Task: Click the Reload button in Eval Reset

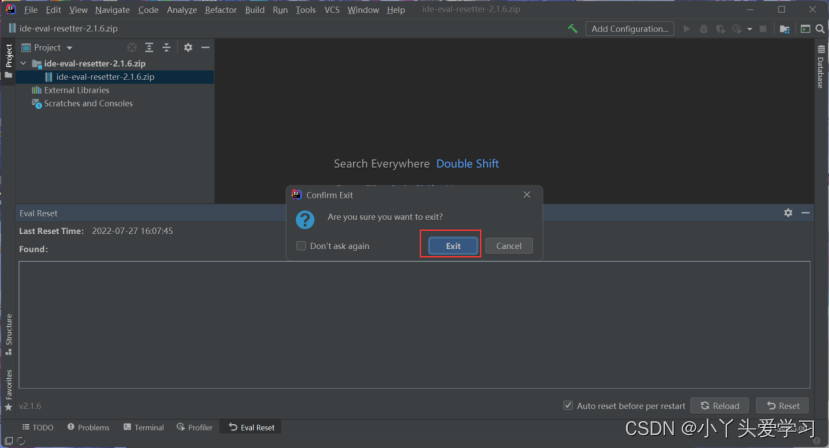Action: coord(720,406)
